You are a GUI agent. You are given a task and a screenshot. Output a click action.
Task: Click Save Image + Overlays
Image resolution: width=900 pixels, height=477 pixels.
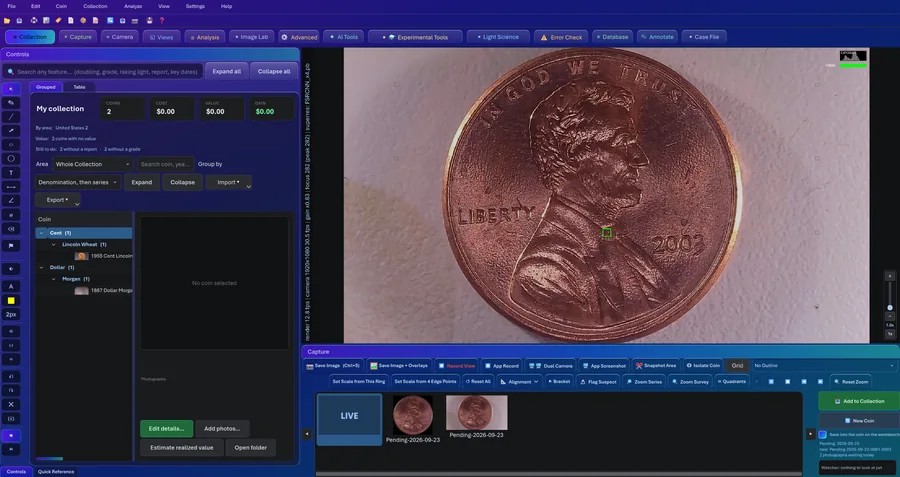point(398,366)
